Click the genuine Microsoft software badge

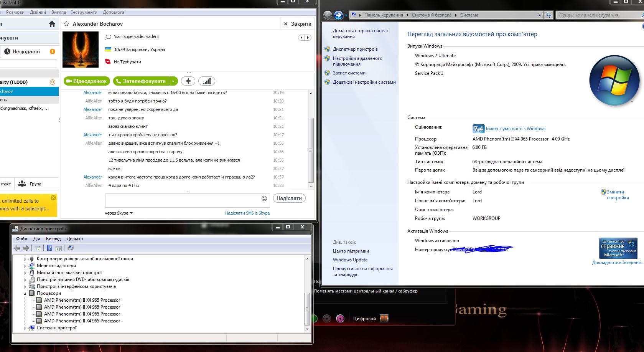pos(618,248)
